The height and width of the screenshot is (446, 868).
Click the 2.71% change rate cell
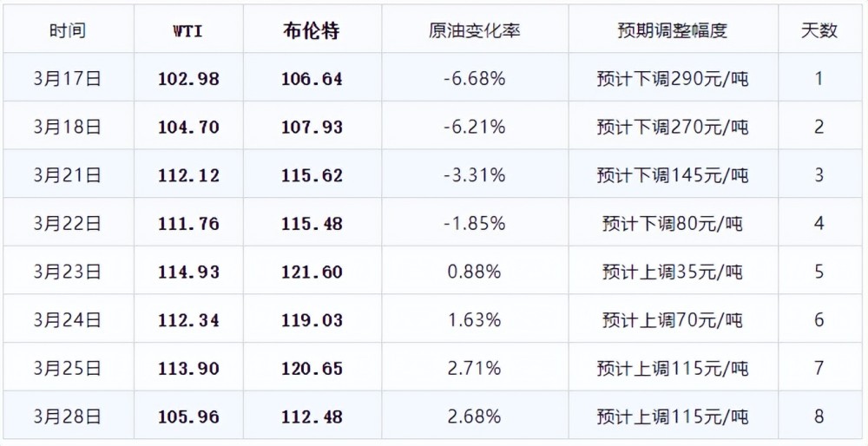click(475, 369)
